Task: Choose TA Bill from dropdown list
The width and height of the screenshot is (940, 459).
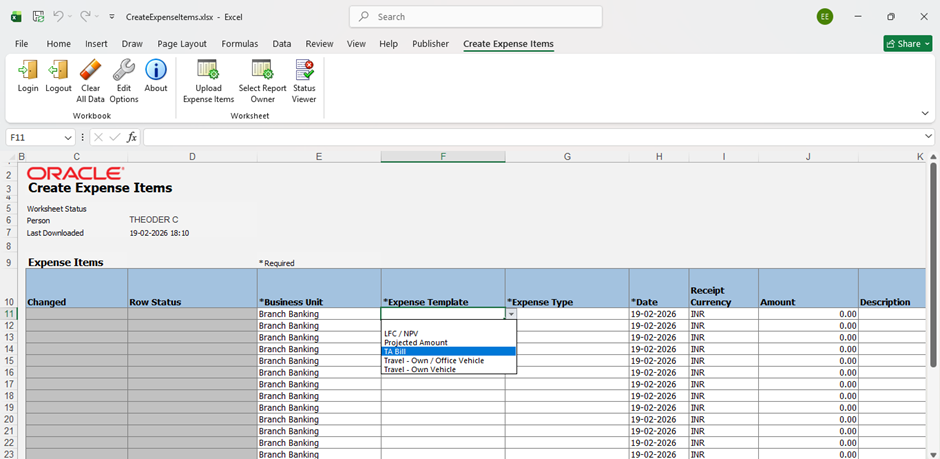Action: (x=448, y=351)
